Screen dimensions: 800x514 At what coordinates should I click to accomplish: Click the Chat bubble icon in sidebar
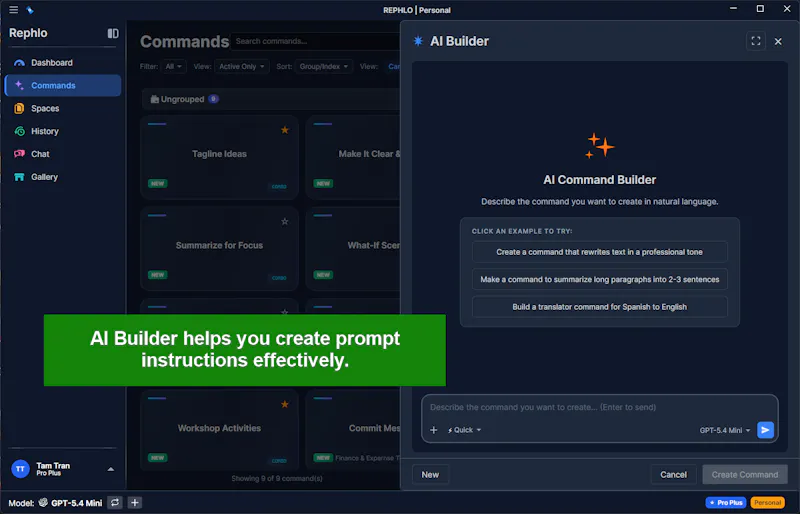(19, 154)
